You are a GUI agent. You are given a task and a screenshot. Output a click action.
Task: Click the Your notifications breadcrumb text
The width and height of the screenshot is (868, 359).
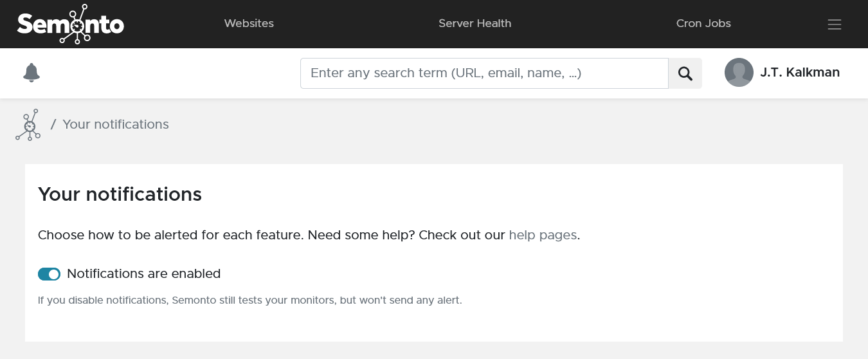click(116, 124)
